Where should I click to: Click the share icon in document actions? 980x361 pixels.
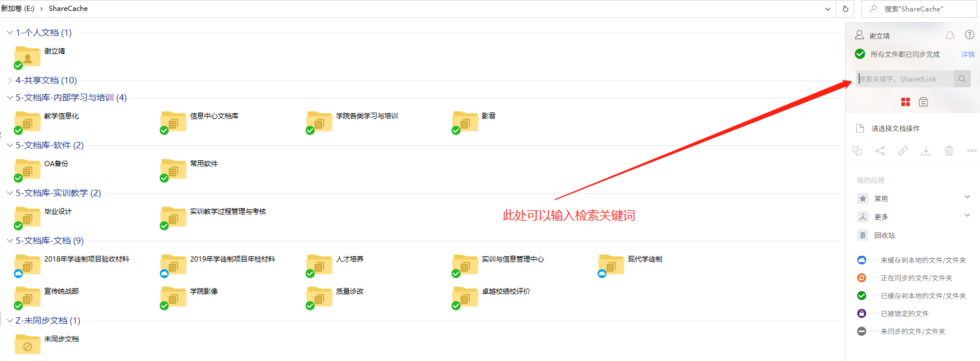[880, 151]
